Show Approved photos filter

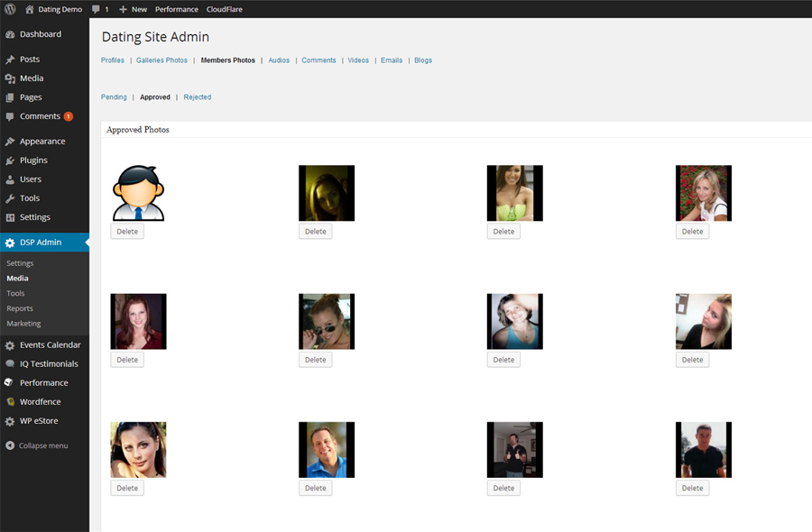coord(155,96)
